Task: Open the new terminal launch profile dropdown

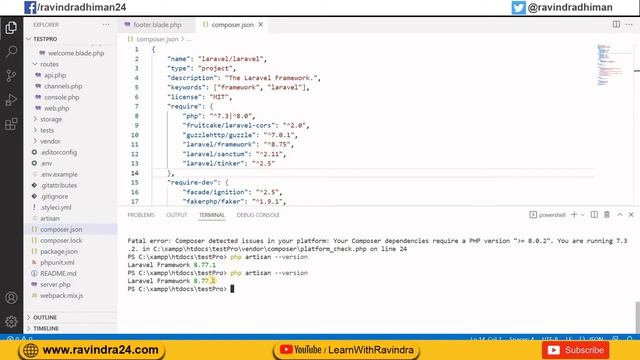Action: point(582,215)
